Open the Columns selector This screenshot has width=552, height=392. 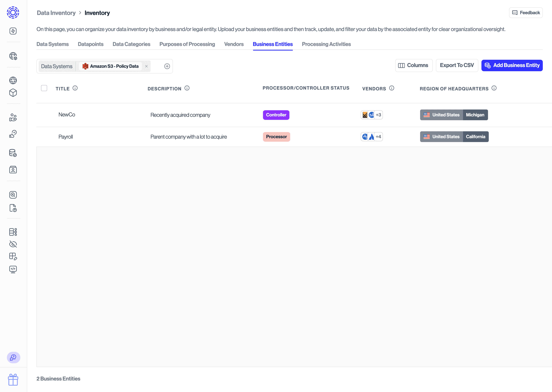pyautogui.click(x=414, y=65)
